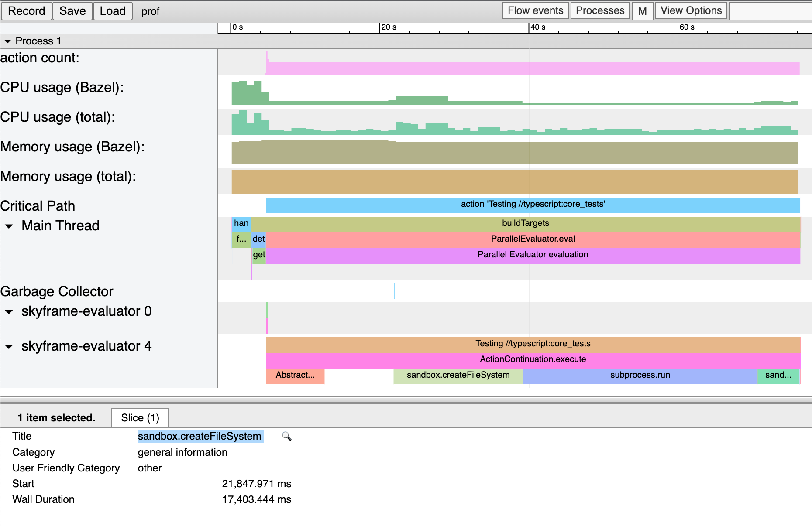Click the M toolbar button
Screen dimensions: 812x526
click(643, 10)
